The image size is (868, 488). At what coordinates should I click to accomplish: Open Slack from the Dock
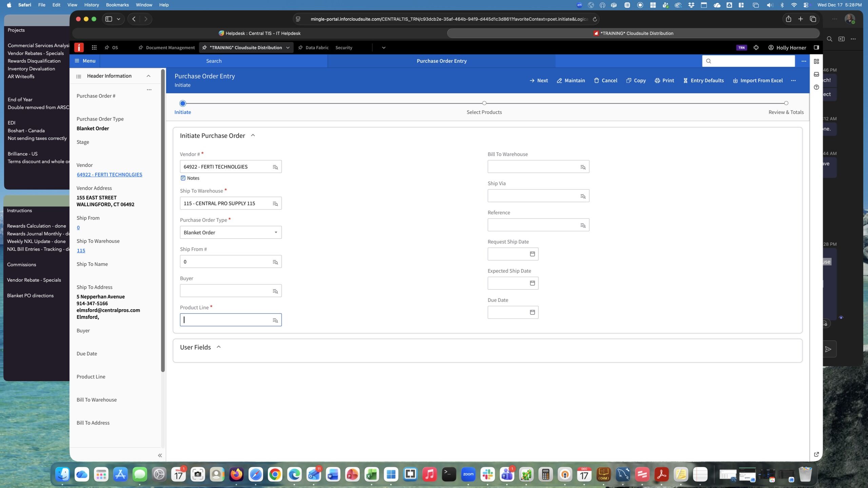click(x=488, y=474)
